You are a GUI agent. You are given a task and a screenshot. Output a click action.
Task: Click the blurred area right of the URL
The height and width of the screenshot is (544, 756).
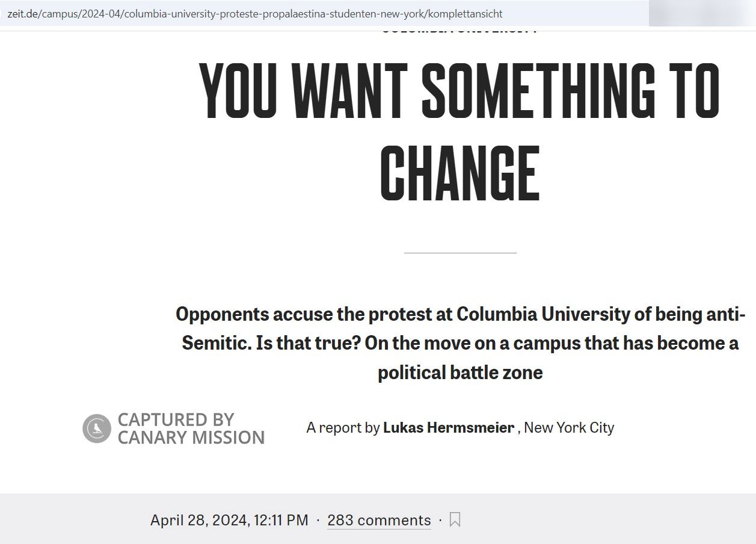[702, 13]
